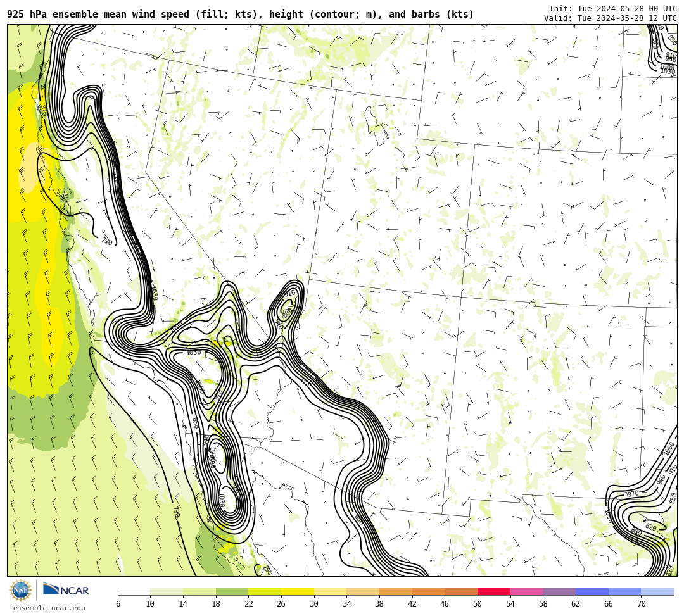Image resolution: width=684 pixels, height=616 pixels.
Task: Click the colorbar tick label 10
Action: pyautogui.click(x=150, y=604)
